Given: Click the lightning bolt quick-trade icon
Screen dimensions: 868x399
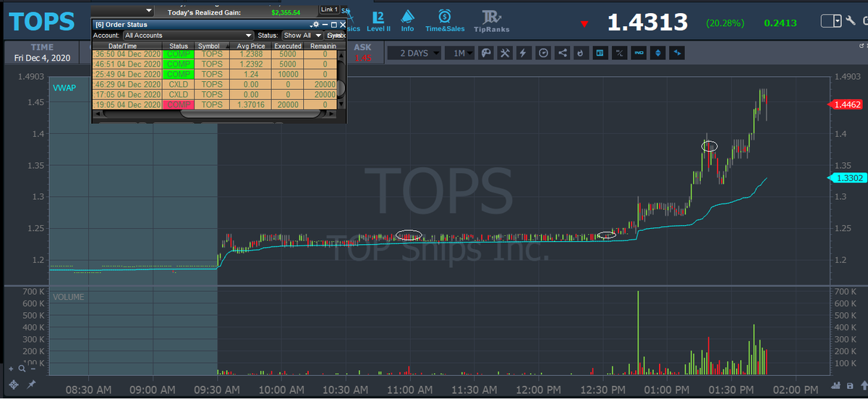Looking at the screenshot, I should pos(523,53).
